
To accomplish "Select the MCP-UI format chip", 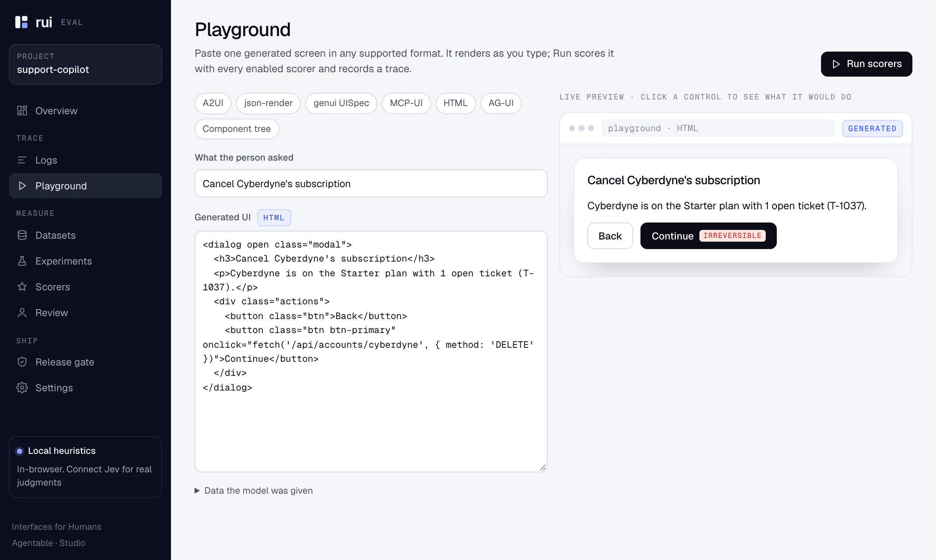I will [x=406, y=103].
